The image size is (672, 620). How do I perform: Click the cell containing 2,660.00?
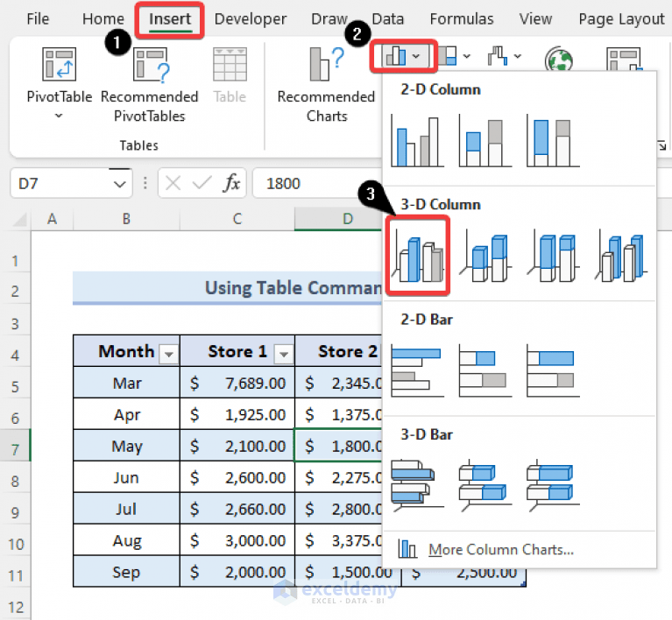[237, 509]
